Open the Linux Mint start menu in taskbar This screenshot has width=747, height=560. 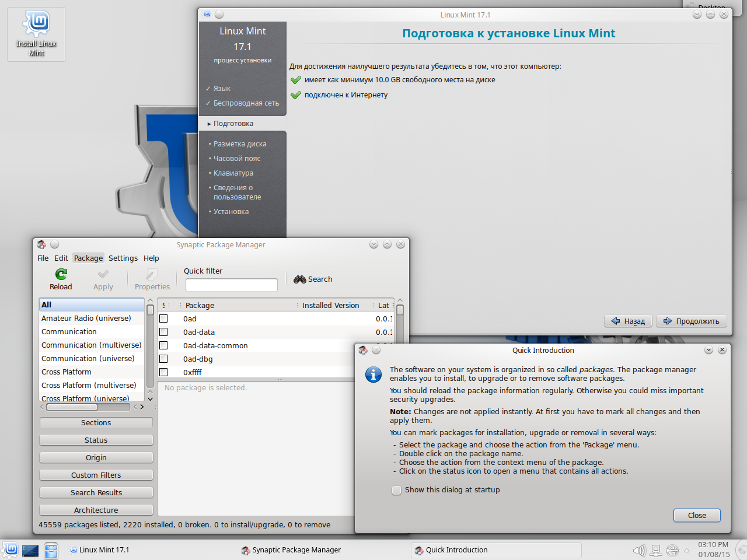pyautogui.click(x=11, y=549)
